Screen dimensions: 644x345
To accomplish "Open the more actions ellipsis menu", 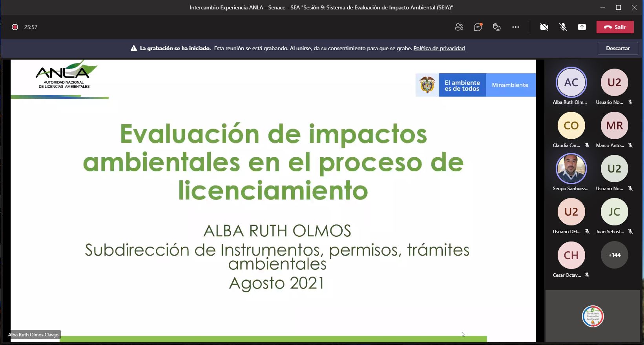I will coord(515,27).
